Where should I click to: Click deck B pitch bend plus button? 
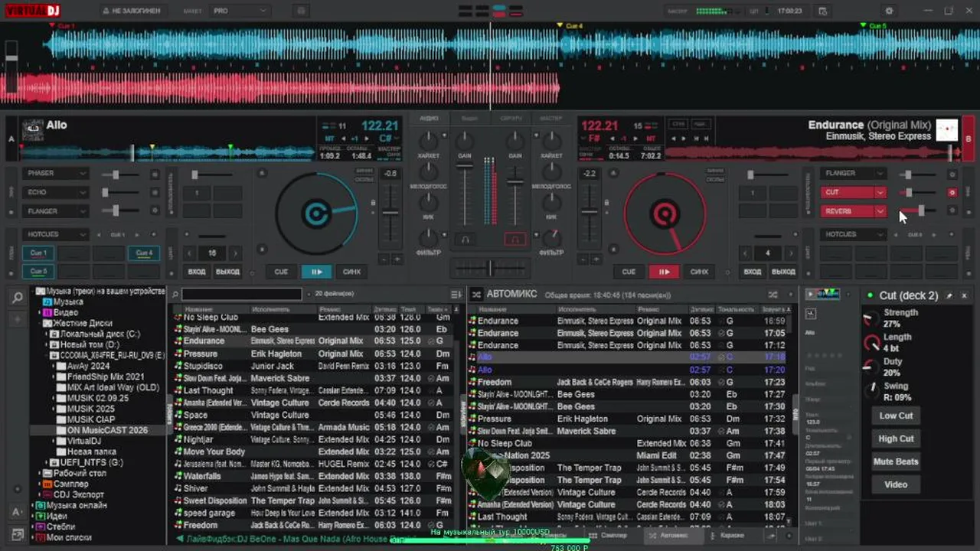[x=595, y=259]
